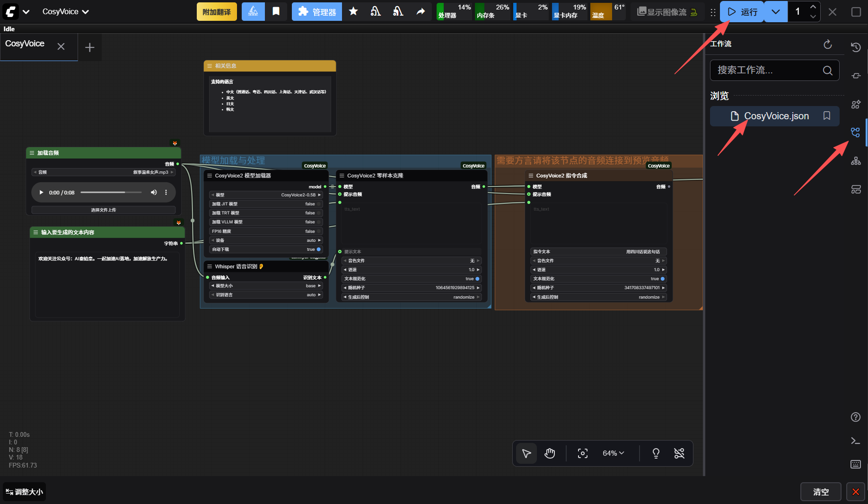Open the CosyVoice workflow title dropdown
The image size is (868, 504).
(65, 12)
